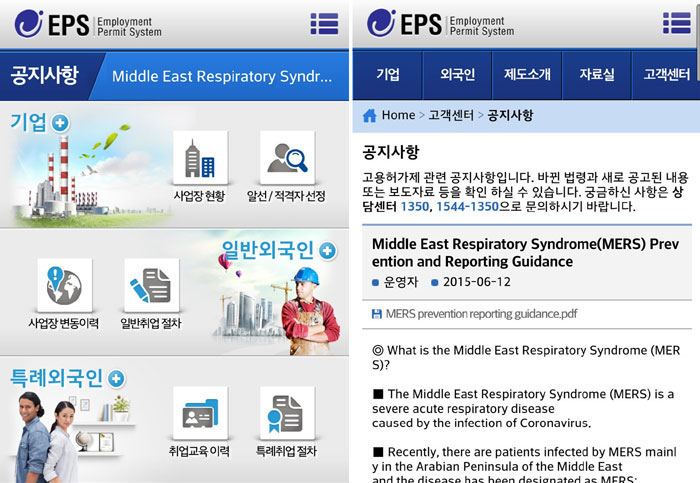Open the 일반취업 절차 document icon
The image size is (700, 483).
click(150, 286)
